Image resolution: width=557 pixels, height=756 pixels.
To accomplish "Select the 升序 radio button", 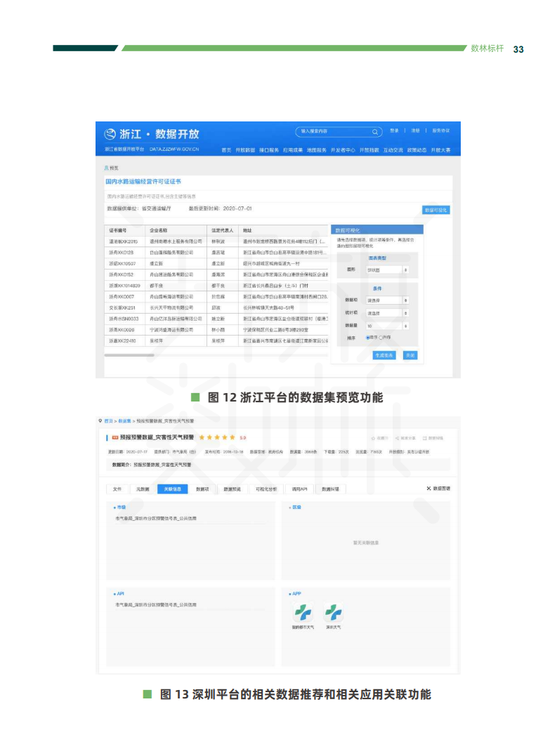I will pyautogui.click(x=381, y=337).
